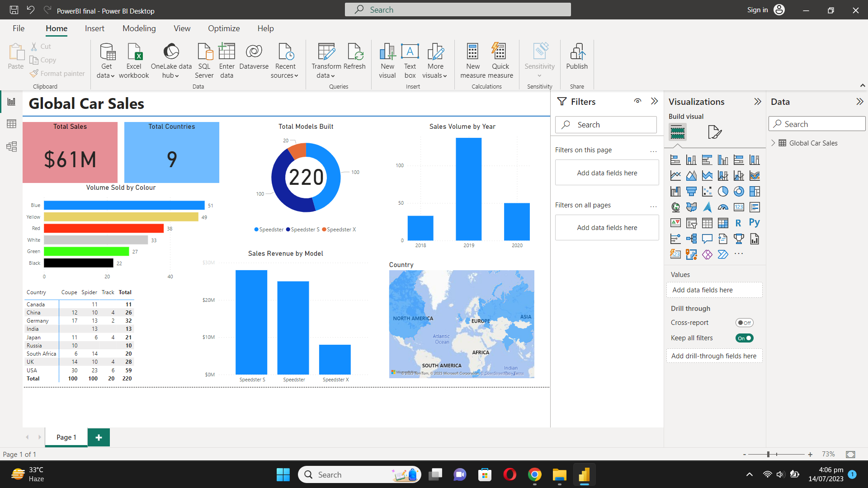Add a Text box
868x488 pixels.
point(410,61)
